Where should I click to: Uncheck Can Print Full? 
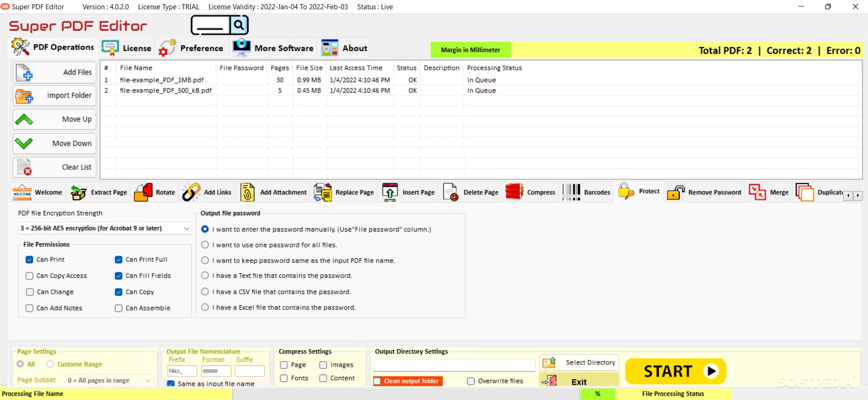tap(119, 260)
